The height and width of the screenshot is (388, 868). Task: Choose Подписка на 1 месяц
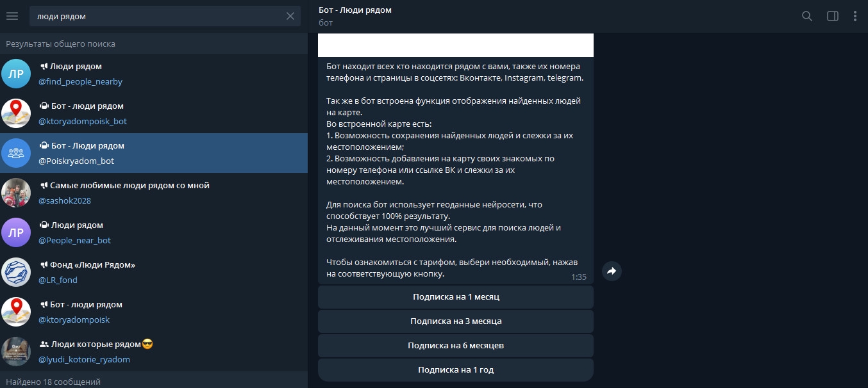coord(456,297)
